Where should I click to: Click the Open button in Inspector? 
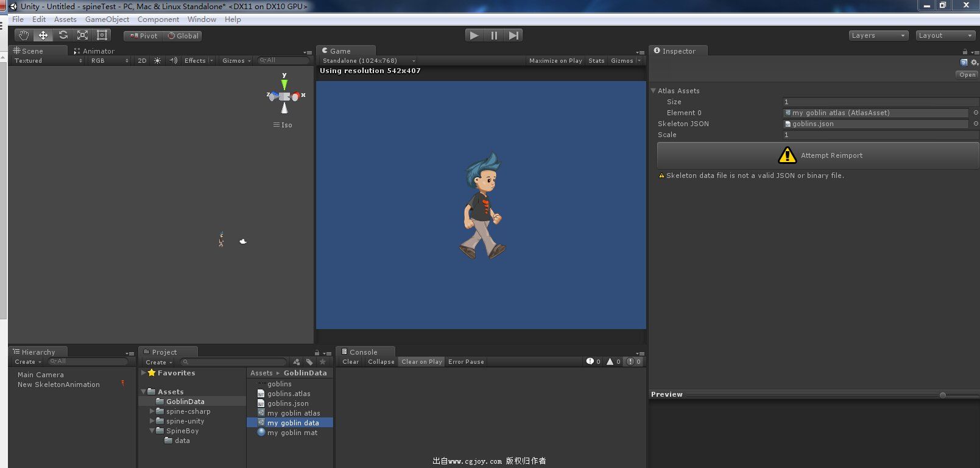pyautogui.click(x=967, y=74)
